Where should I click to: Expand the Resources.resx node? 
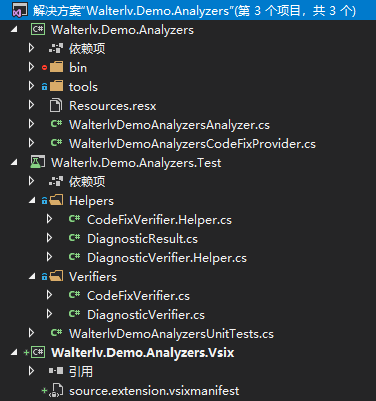click(x=31, y=105)
